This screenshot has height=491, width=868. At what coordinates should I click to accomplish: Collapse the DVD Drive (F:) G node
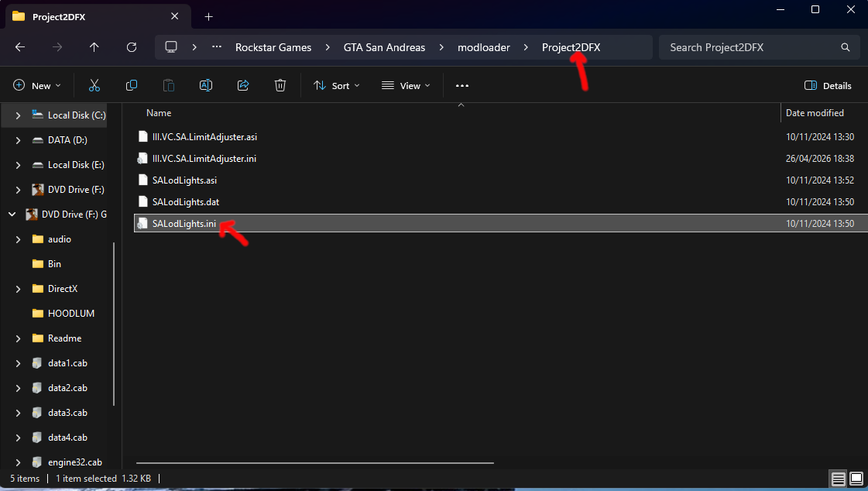tap(12, 215)
